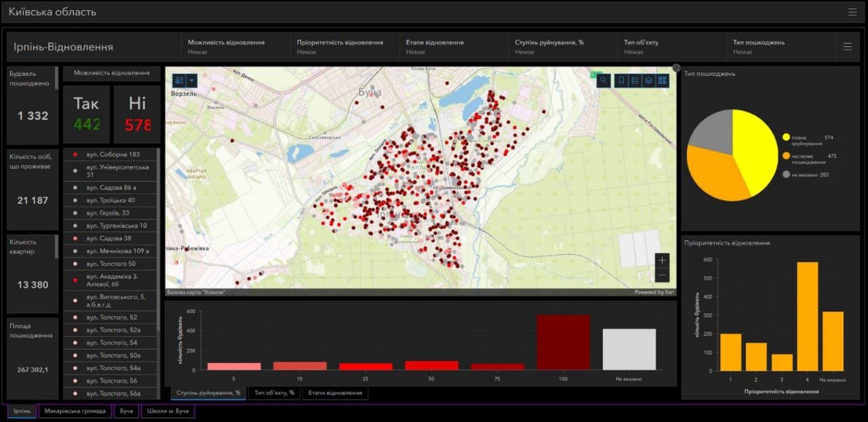Switch to the Ступінь руйнування, % chart tab
868x422 pixels.
coord(209,393)
